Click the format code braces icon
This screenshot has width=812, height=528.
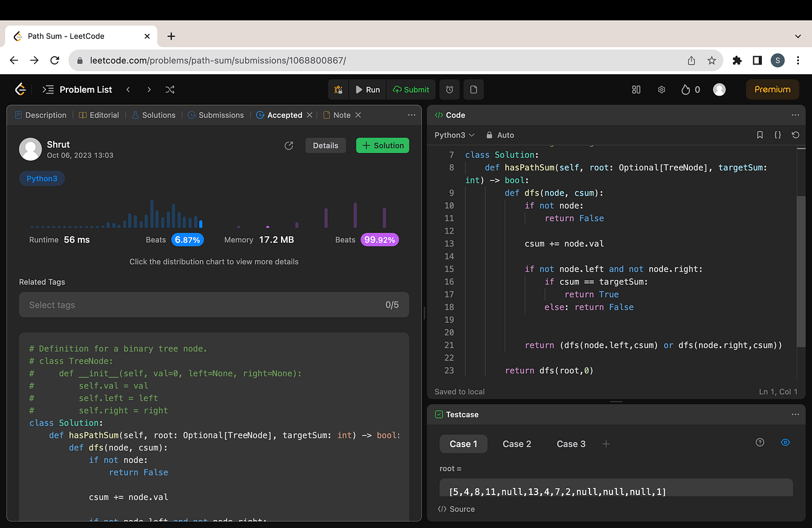pyautogui.click(x=777, y=135)
